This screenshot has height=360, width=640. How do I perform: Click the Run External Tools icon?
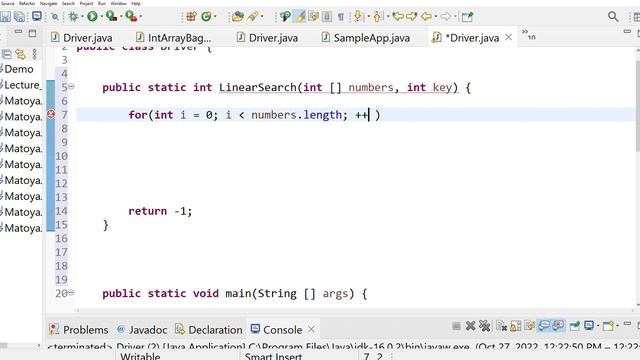click(131, 16)
